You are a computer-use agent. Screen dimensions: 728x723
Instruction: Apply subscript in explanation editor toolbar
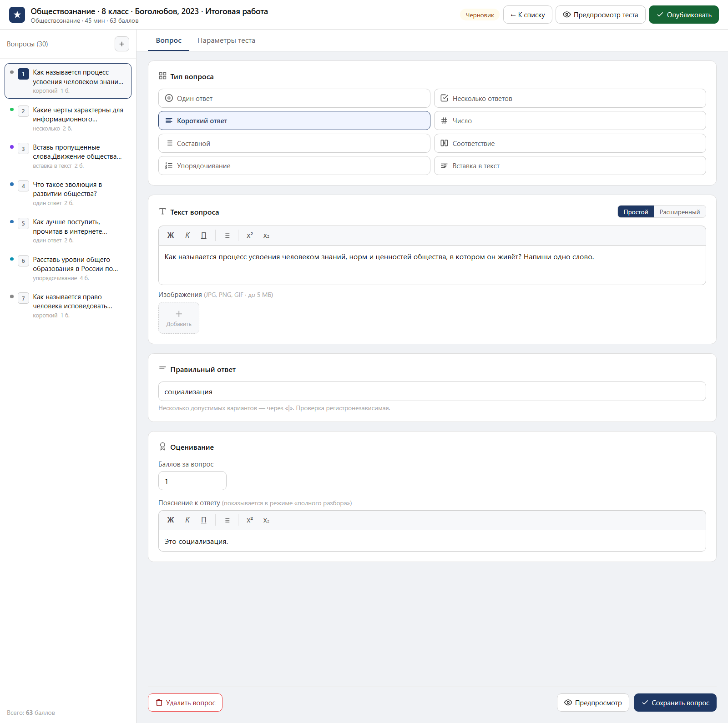(x=266, y=520)
